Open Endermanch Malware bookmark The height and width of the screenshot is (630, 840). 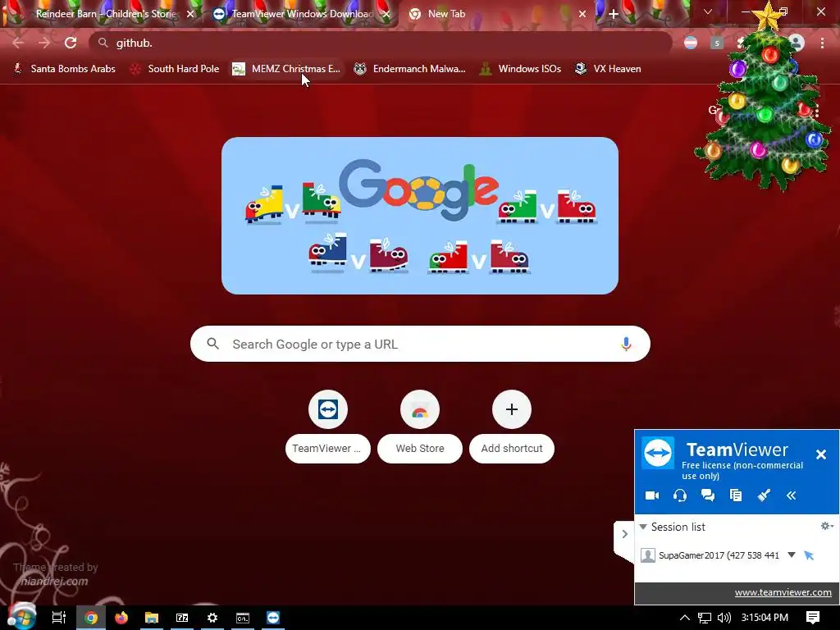click(x=410, y=69)
